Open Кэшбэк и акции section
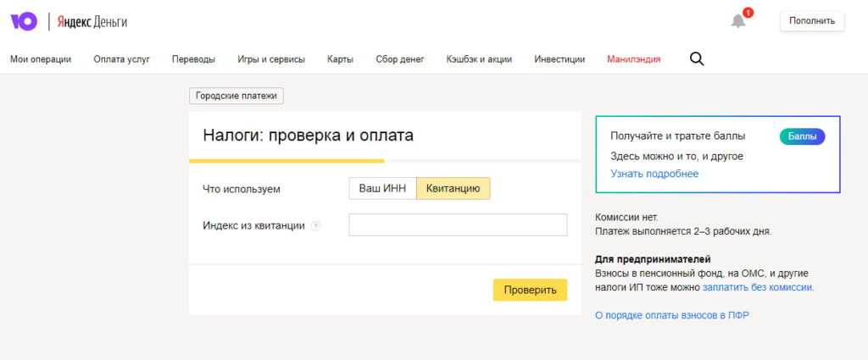The image size is (868, 360). click(478, 59)
